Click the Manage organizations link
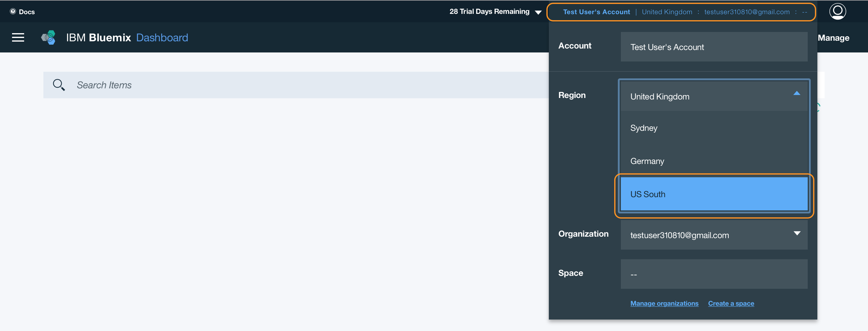Viewport: 868px width, 331px height. point(665,303)
